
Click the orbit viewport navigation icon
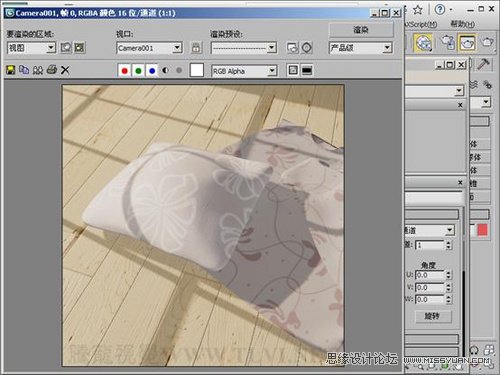coord(474,351)
